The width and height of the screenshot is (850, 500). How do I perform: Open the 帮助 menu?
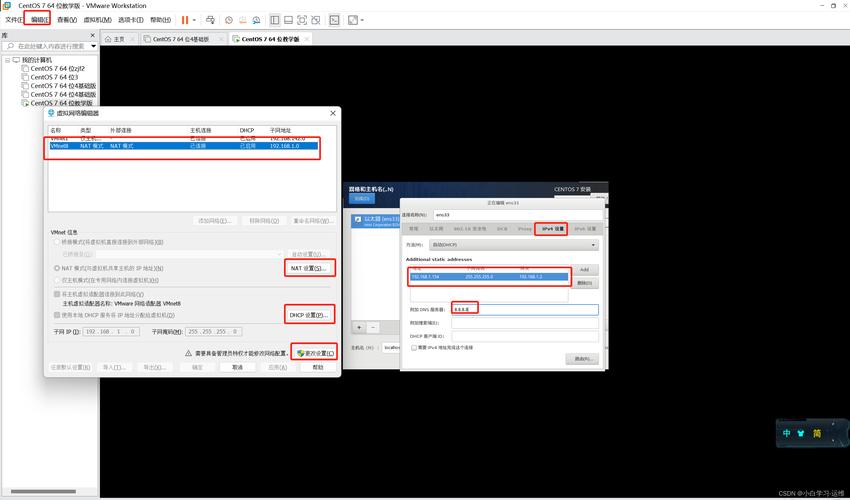tap(160, 20)
